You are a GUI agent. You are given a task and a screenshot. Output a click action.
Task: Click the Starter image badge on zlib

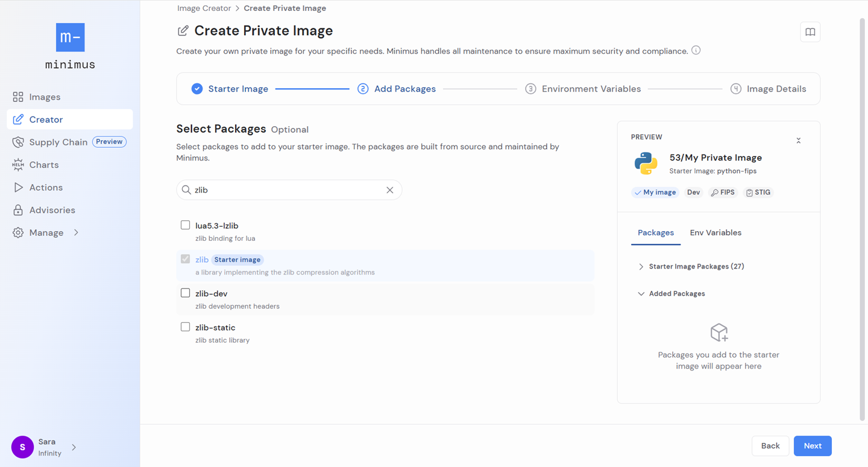click(237, 260)
